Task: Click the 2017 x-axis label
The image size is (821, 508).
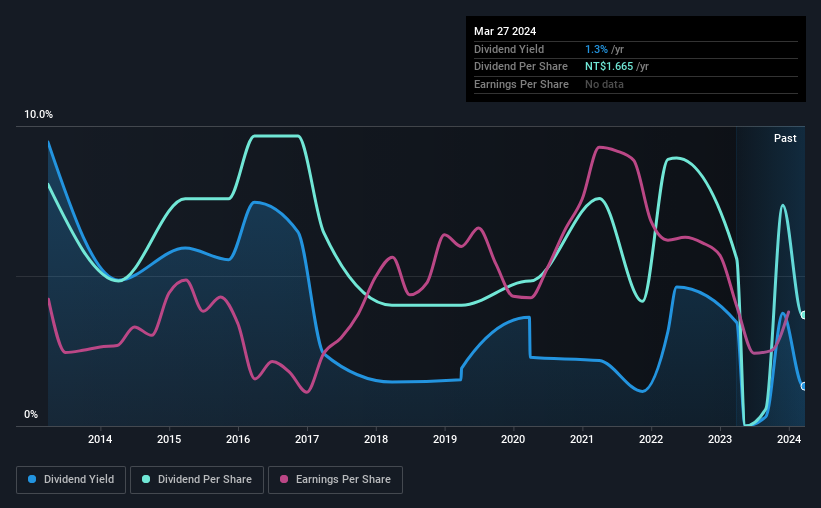Action: 307,439
